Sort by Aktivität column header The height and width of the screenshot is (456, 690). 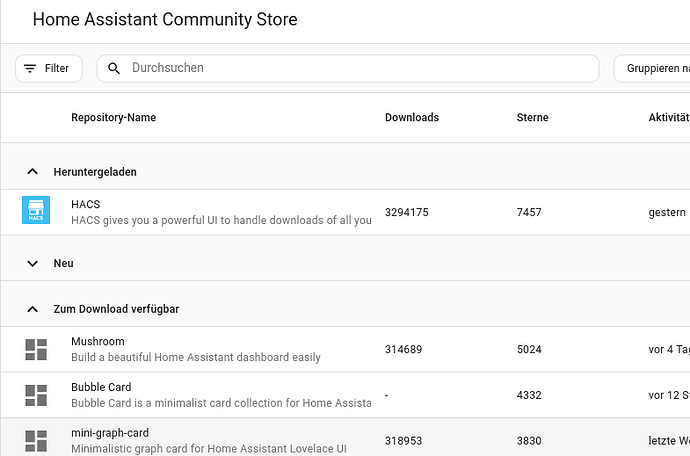669,118
